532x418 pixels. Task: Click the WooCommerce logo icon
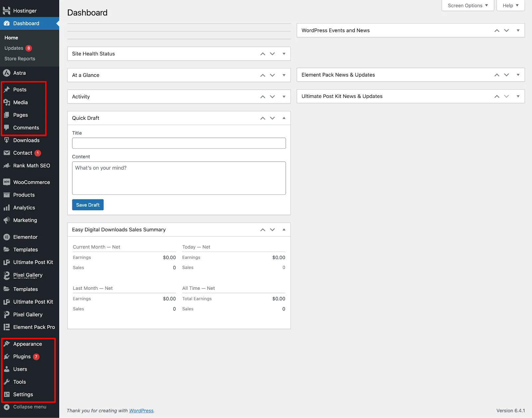7,182
